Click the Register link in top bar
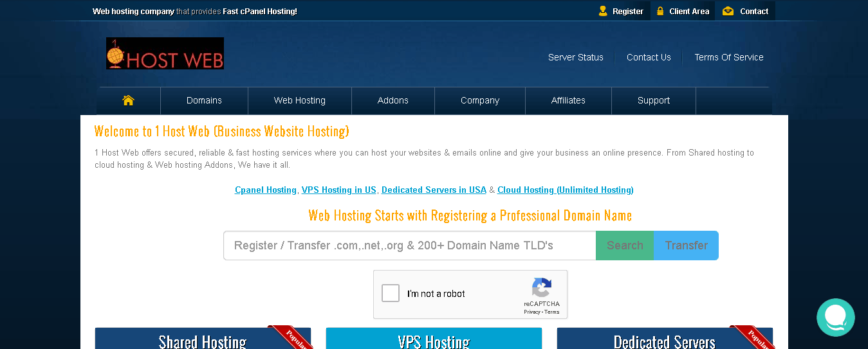Screen dimensions: 868x349 tap(628, 11)
